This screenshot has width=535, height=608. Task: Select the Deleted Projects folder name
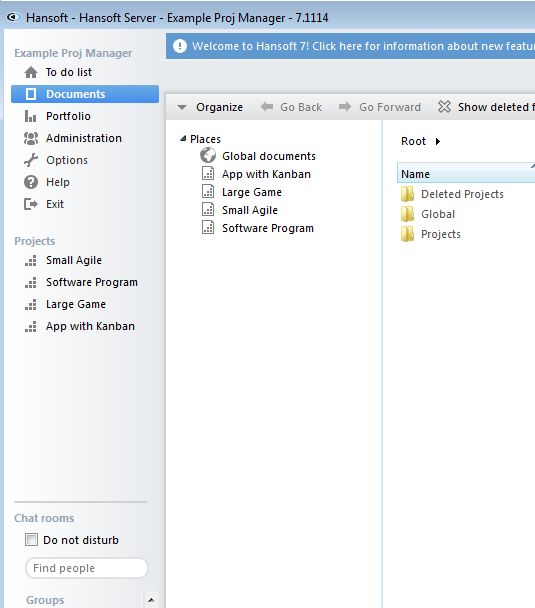(x=462, y=194)
